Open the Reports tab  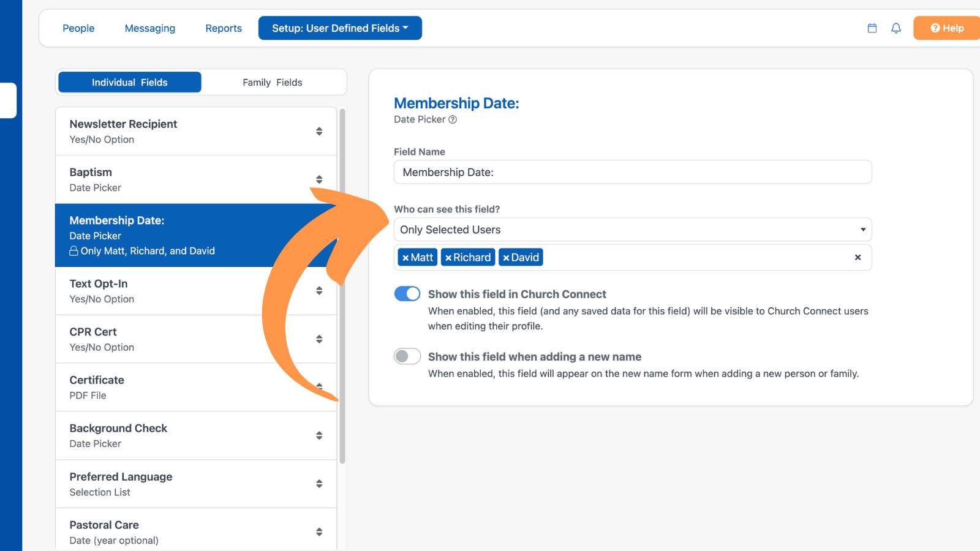click(x=224, y=28)
